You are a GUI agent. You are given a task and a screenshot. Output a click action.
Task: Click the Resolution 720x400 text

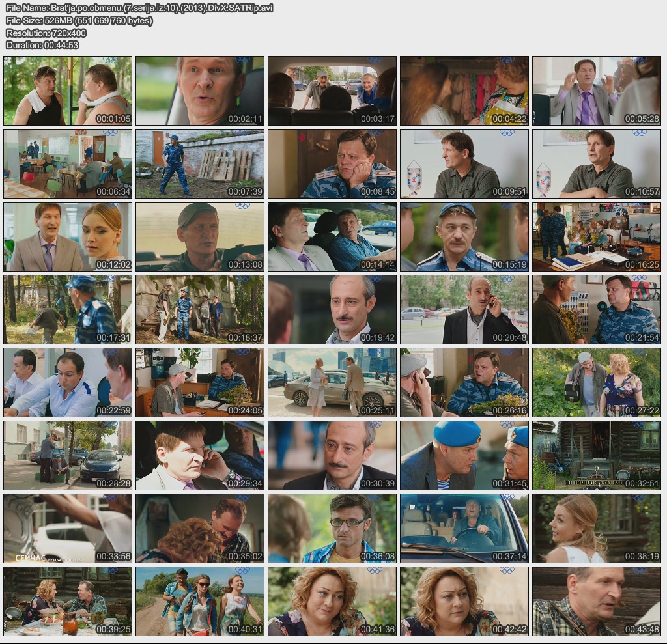click(x=46, y=33)
